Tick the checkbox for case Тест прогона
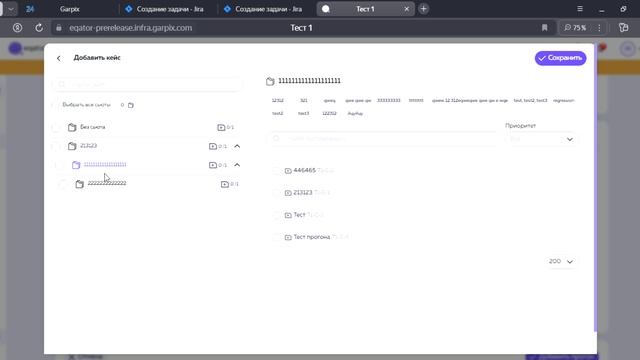 (x=276, y=237)
